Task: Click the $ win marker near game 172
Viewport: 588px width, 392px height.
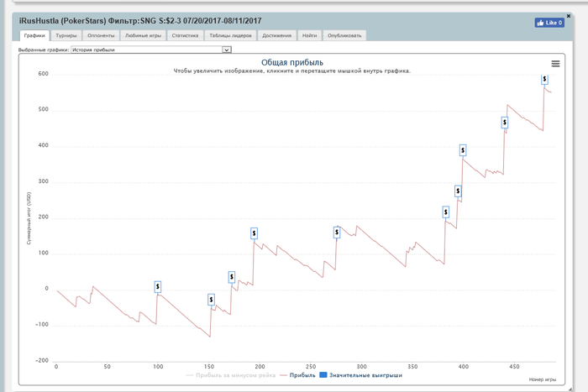Action: 232,277
